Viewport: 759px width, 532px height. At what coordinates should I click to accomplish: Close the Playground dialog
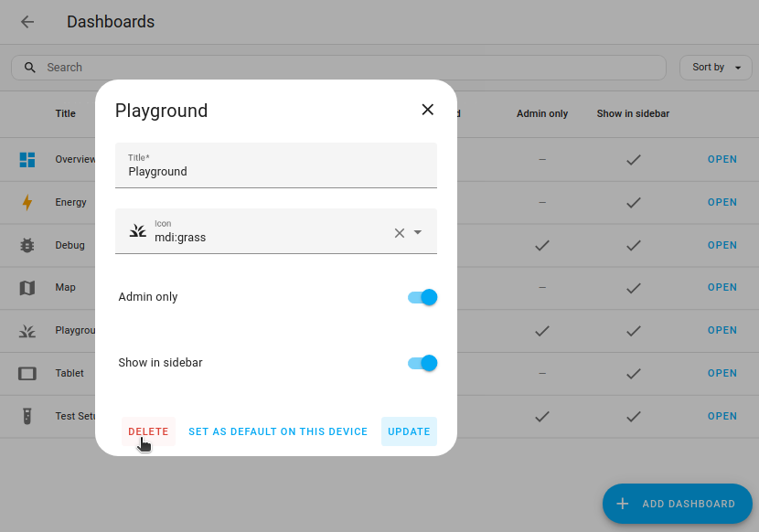click(x=427, y=110)
